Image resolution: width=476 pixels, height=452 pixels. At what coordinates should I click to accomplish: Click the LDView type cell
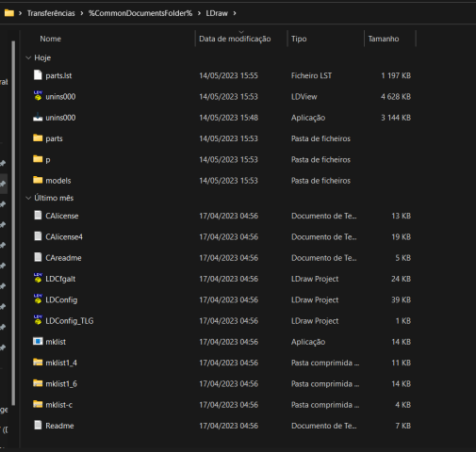304,97
